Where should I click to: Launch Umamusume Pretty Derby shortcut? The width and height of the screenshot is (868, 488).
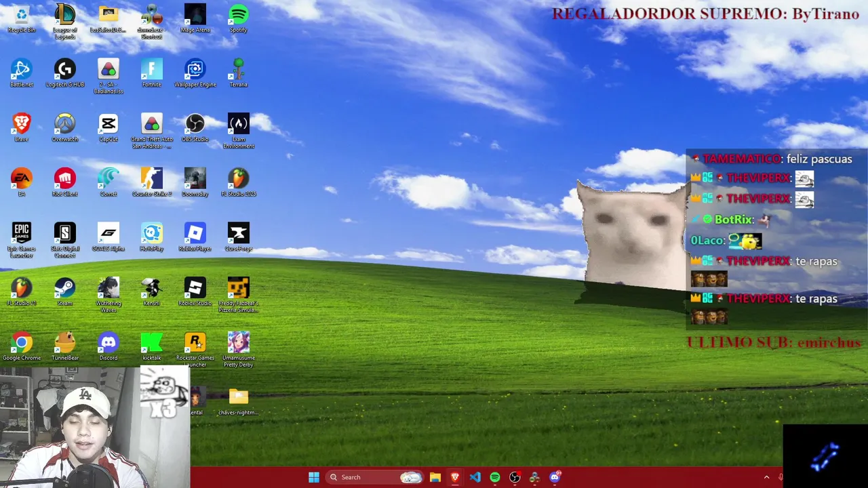click(239, 350)
